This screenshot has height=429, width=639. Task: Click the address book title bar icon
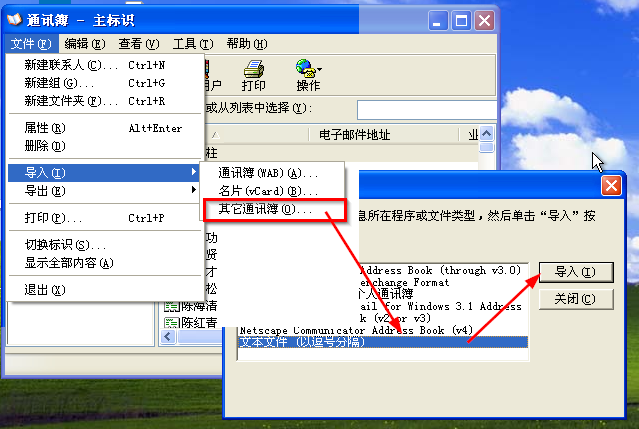[x=14, y=20]
